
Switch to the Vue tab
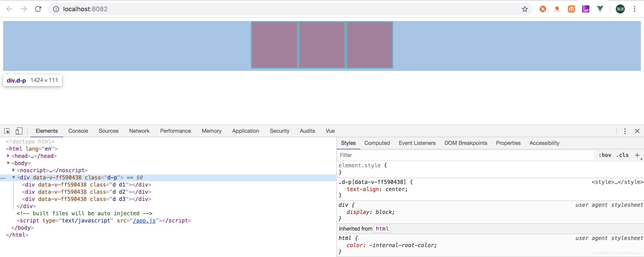point(330,131)
